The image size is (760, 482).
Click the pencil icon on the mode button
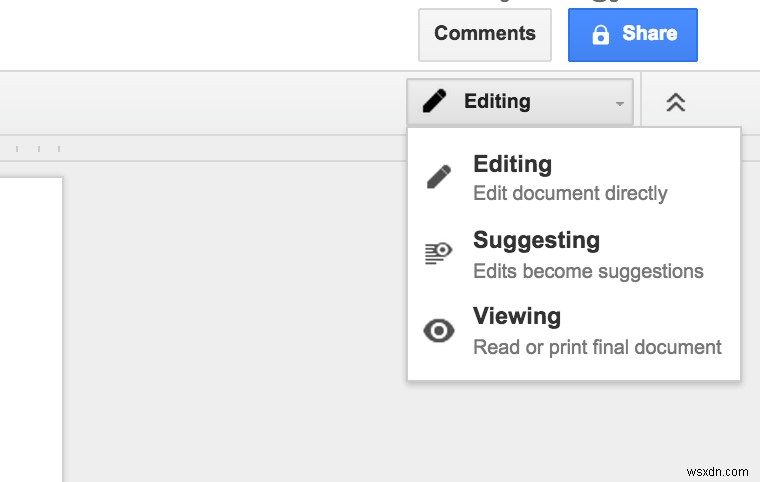pyautogui.click(x=434, y=101)
